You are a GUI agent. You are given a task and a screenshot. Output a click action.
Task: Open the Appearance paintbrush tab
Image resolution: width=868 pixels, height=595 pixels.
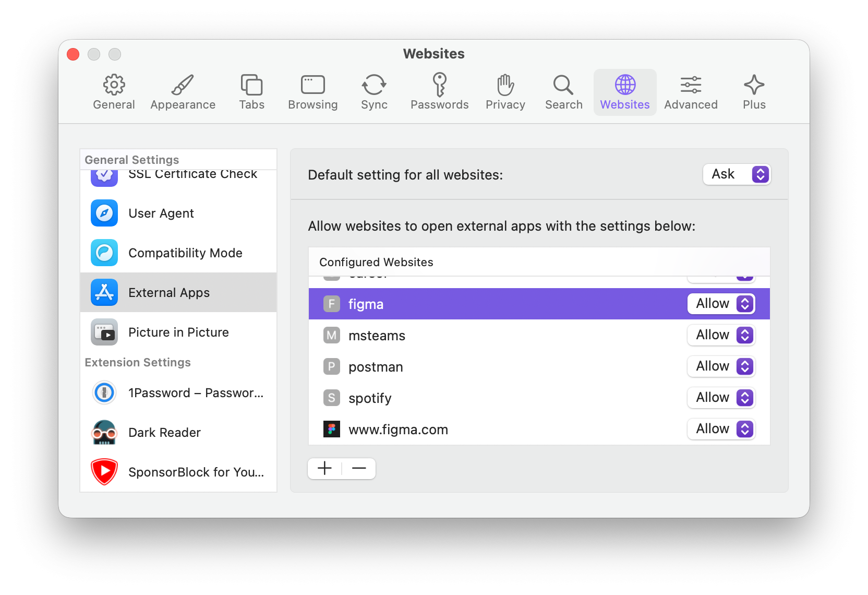[183, 92]
